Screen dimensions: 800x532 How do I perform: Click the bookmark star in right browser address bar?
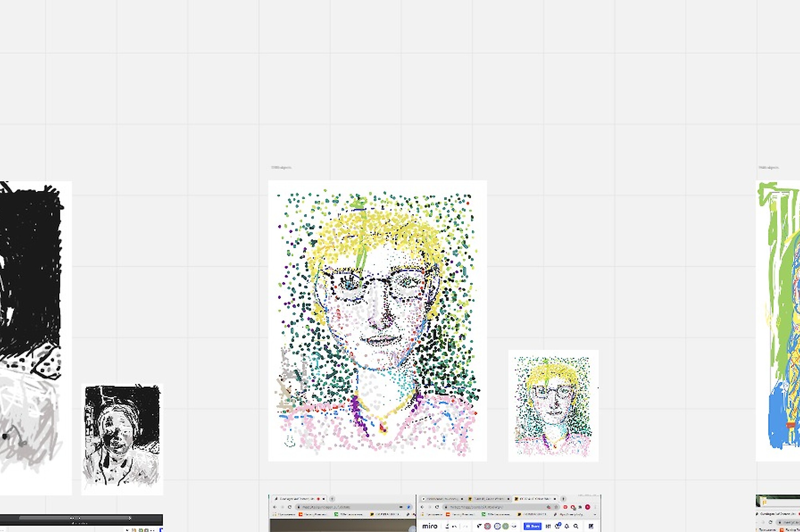pyautogui.click(x=556, y=507)
